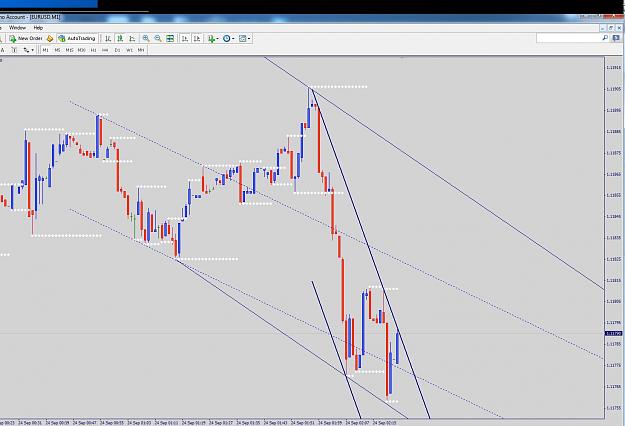
Task: Select the text tool A
Action: pos(2,50)
